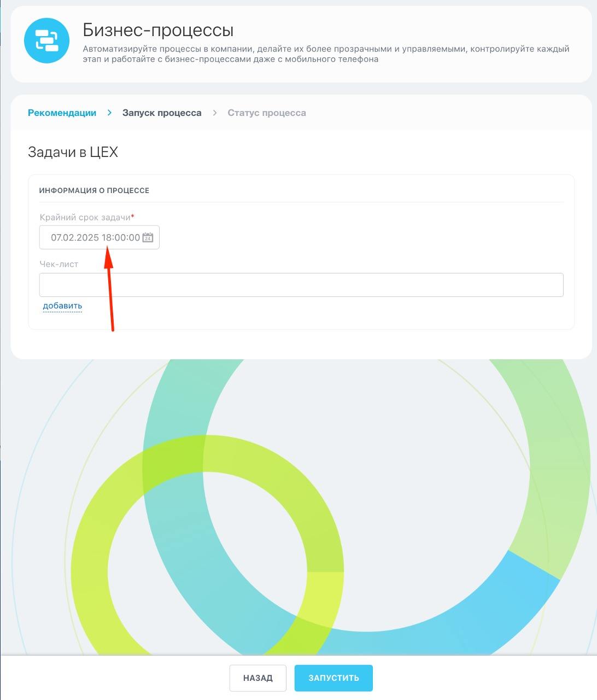Click the Крайний срок задачи field label
Viewport: 597px width, 700px height.
tap(85, 217)
